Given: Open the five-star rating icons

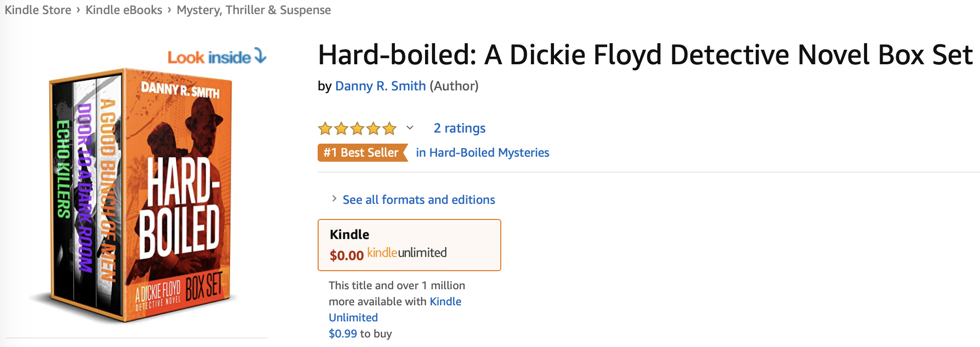Looking at the screenshot, I should [357, 129].
